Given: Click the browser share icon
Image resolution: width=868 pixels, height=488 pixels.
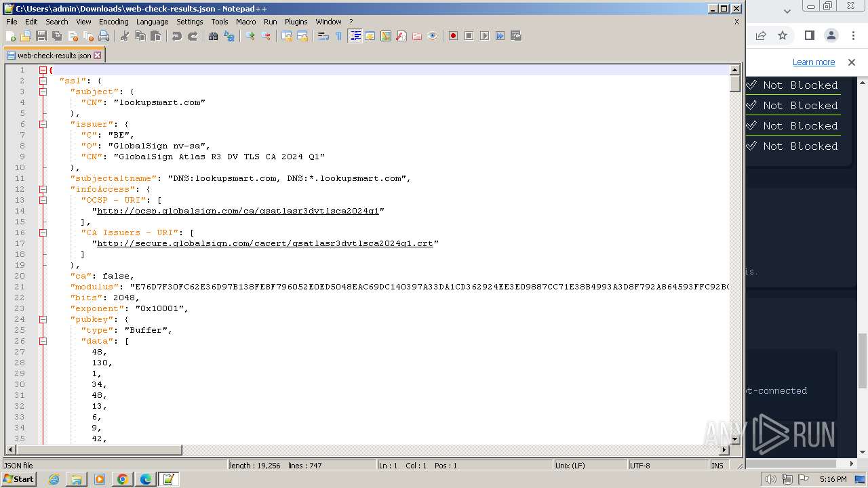Looking at the screenshot, I should [x=761, y=35].
